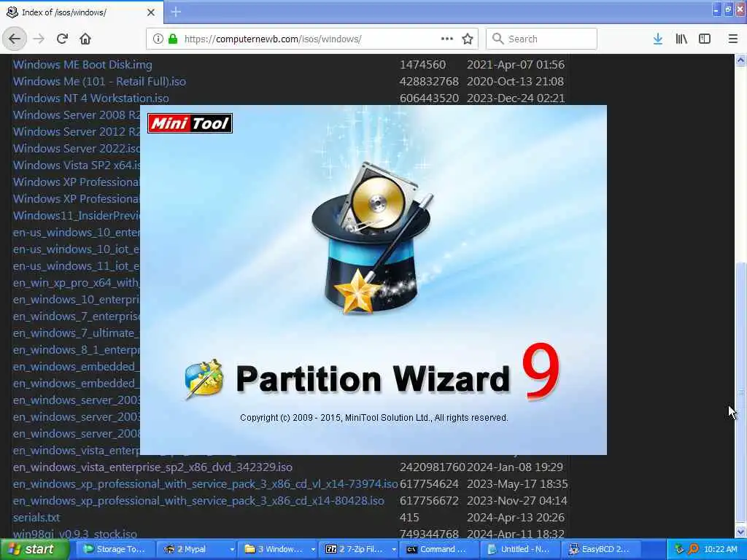The height and width of the screenshot is (560, 747).
Task: Click the scrollbar down arrow
Action: pyautogui.click(x=740, y=532)
